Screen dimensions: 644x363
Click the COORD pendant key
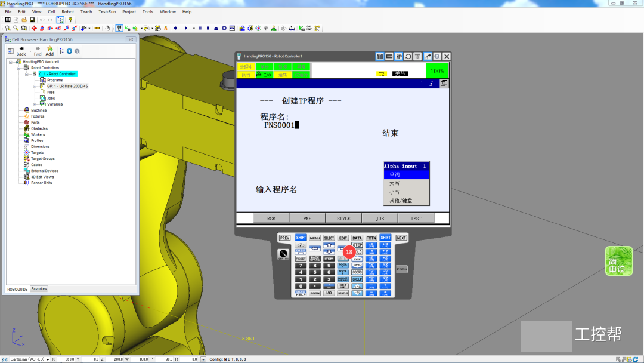click(357, 272)
